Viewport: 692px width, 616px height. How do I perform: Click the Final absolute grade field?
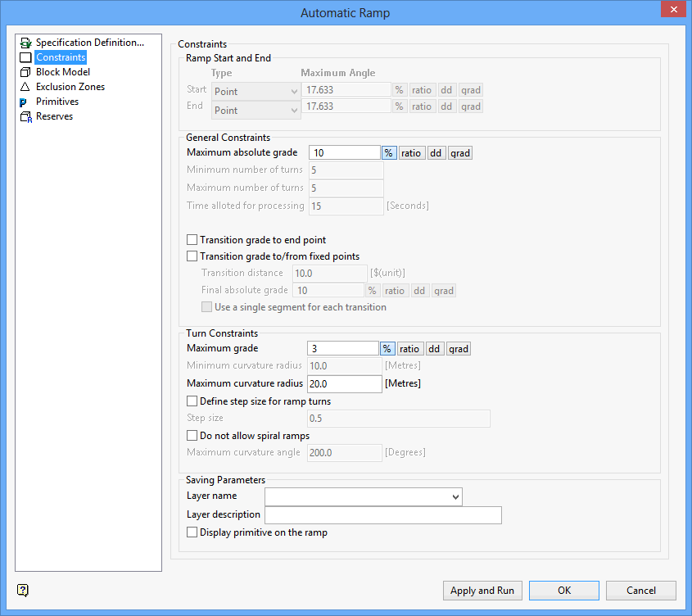(x=328, y=291)
